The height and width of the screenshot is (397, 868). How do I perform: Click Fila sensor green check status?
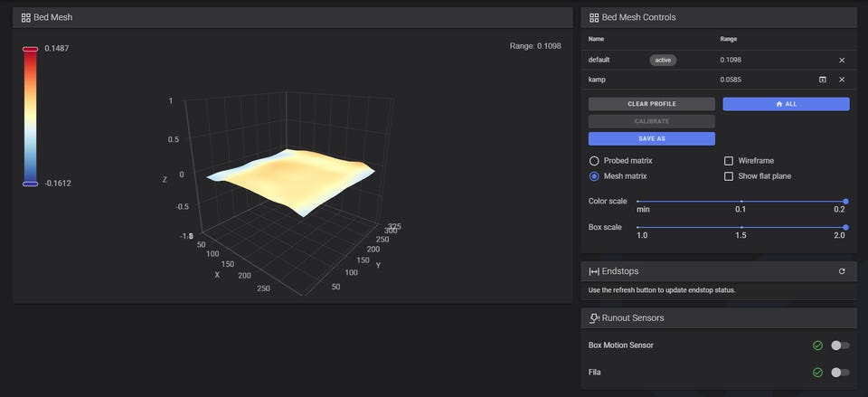pos(817,373)
